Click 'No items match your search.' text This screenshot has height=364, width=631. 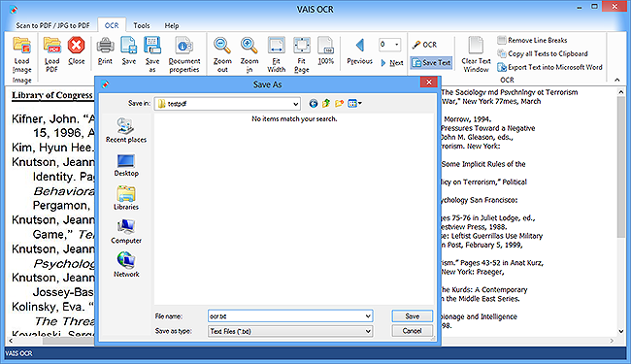294,118
